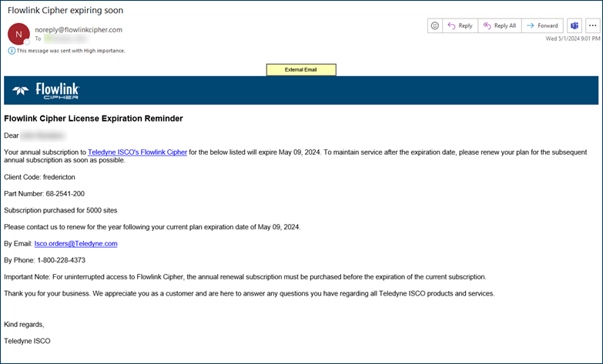Screen dimensions: 603x364
Task: Forward this email message
Action: (x=542, y=25)
